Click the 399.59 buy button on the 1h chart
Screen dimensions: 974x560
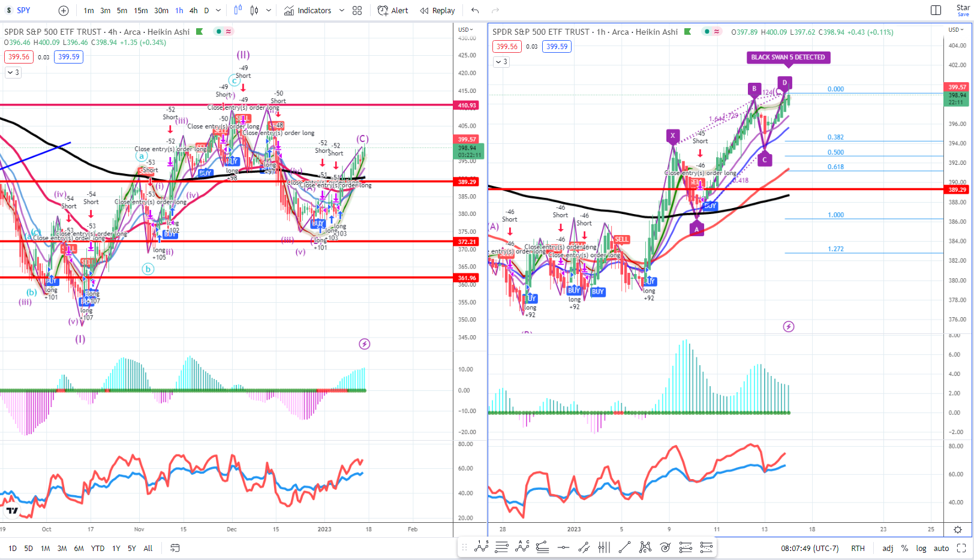pos(557,46)
